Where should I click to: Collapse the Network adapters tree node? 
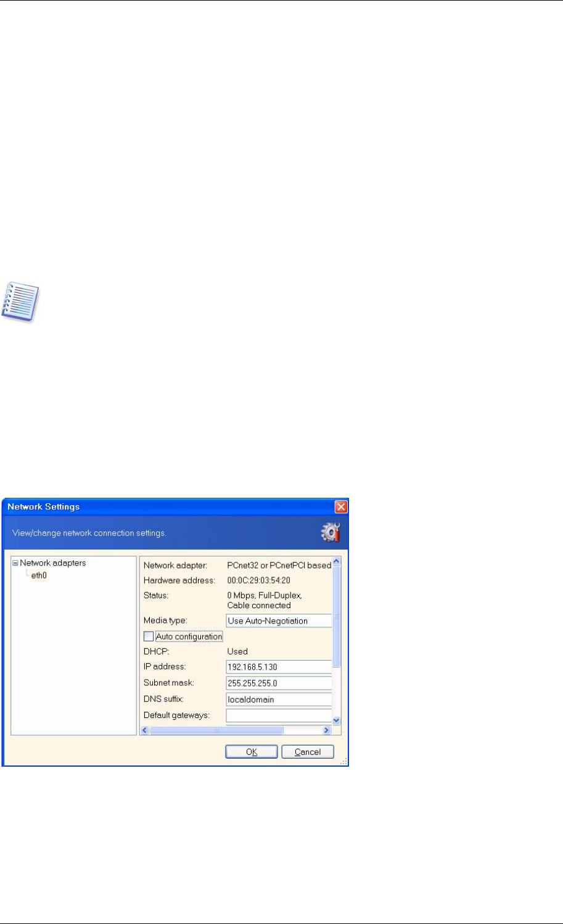pyautogui.click(x=16, y=563)
